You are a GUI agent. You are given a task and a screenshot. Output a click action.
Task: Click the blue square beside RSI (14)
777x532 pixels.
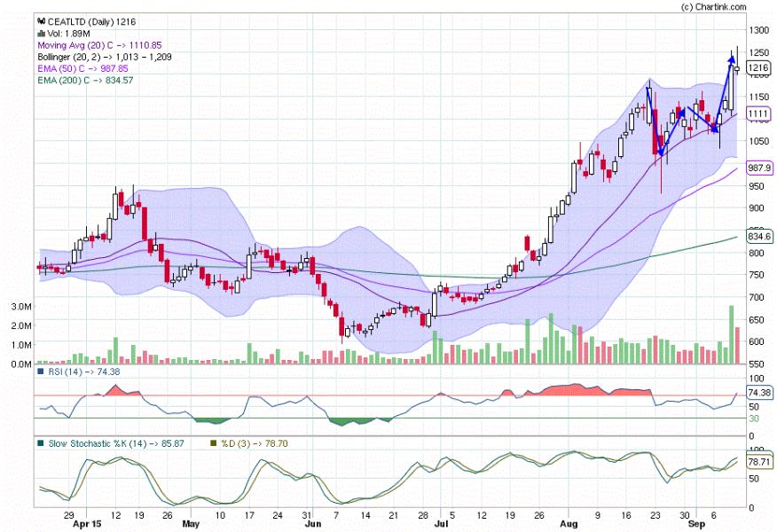click(x=41, y=372)
